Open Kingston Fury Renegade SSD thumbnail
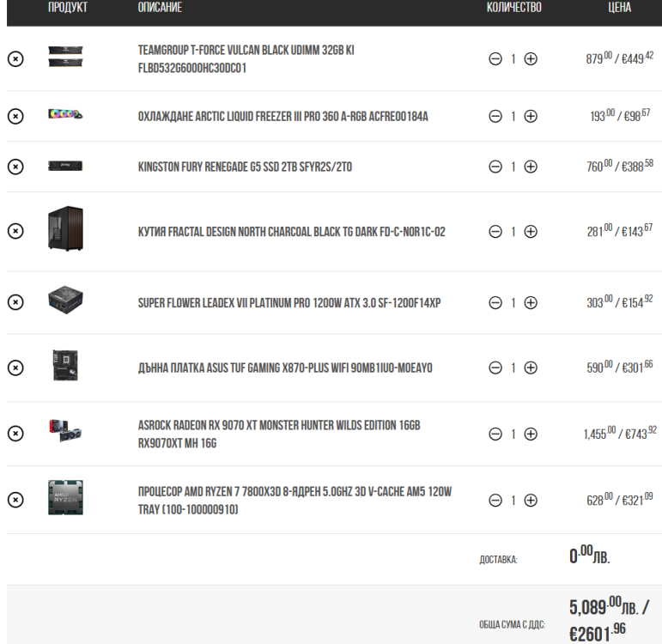 pos(65,166)
